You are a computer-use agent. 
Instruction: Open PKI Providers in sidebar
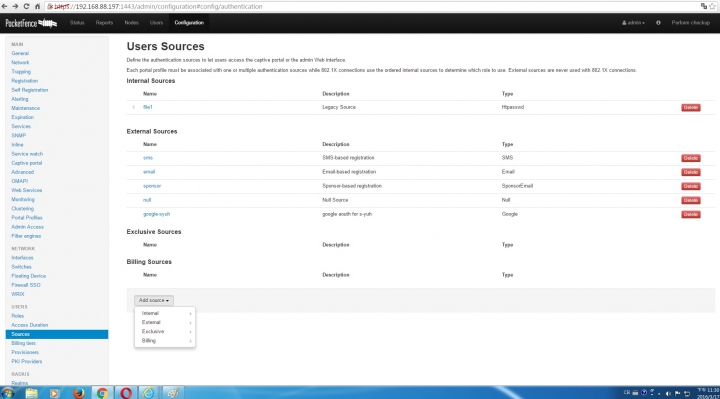[x=27, y=362]
